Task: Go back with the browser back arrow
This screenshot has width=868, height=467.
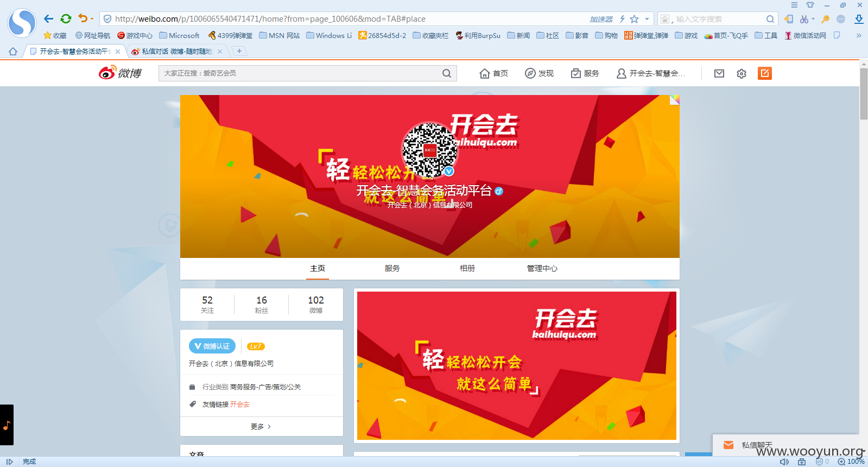Action: tap(49, 18)
